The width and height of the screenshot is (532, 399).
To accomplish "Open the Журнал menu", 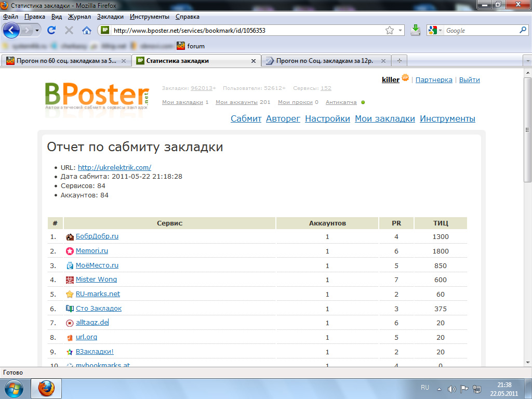I will click(79, 17).
